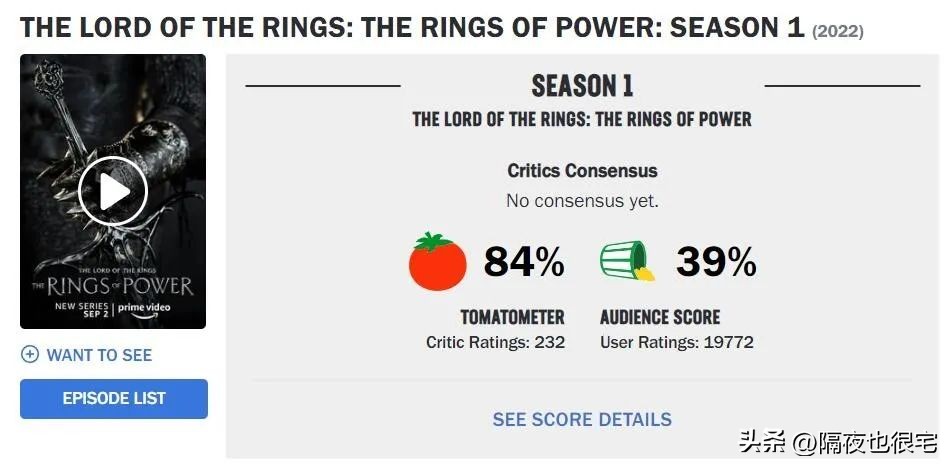Image resolution: width=952 pixels, height=468 pixels.
Task: Click the Rings of Power logo on poster
Action: pos(113,283)
